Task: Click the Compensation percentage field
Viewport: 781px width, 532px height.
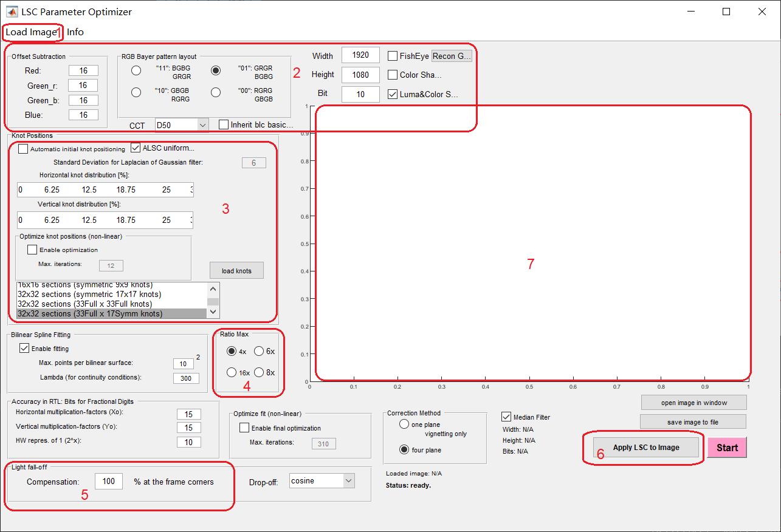Action: [109, 482]
